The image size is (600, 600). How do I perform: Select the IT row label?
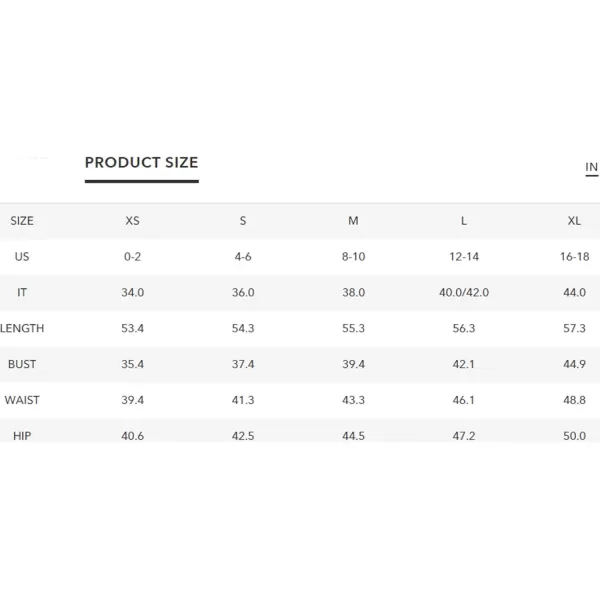tap(22, 293)
